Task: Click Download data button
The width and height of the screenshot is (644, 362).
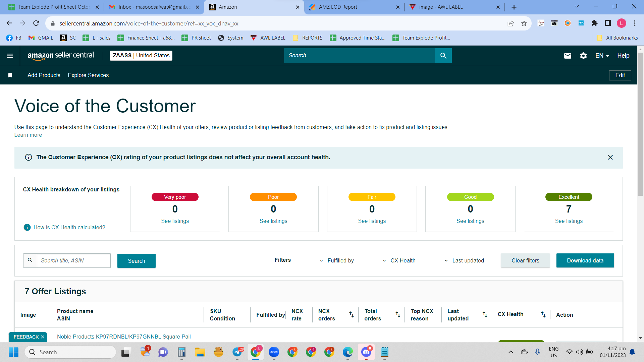Action: tap(585, 260)
